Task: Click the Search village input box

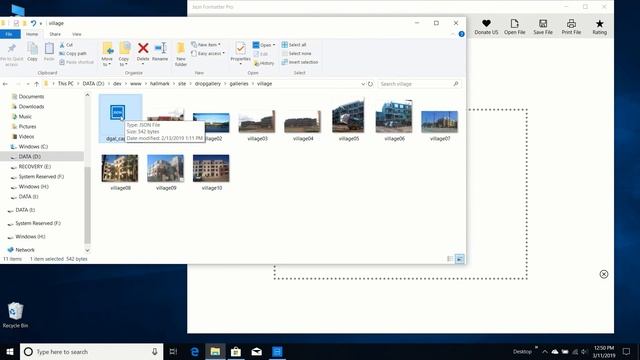Action: coord(419,84)
